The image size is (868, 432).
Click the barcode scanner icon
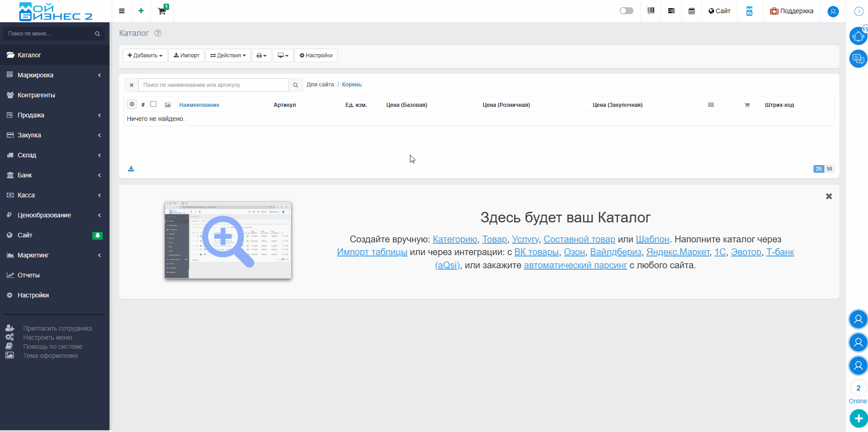pos(651,11)
